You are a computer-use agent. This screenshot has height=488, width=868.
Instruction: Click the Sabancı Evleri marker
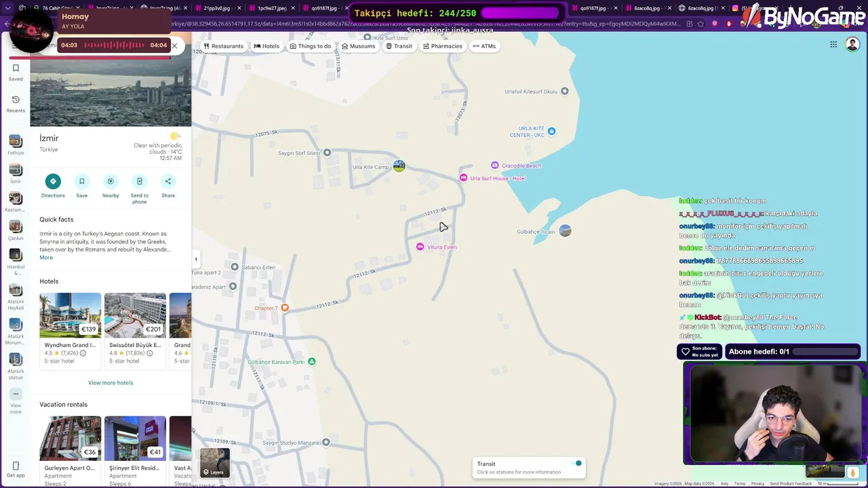point(235,267)
